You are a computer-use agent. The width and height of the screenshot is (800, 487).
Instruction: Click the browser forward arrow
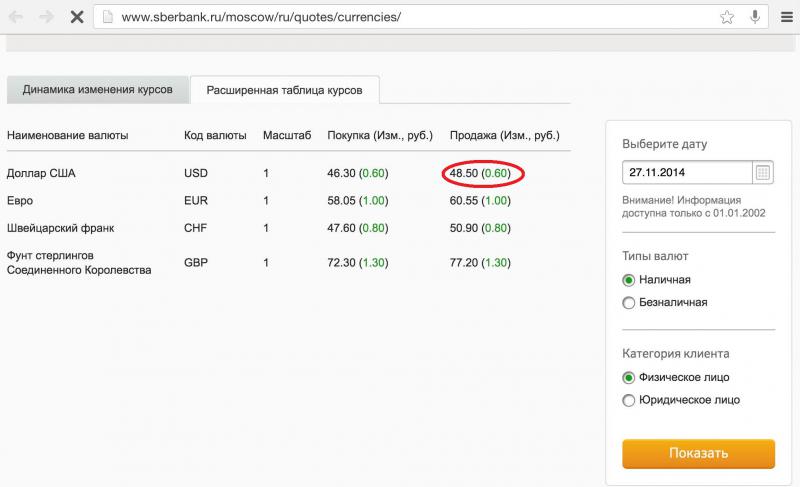[x=46, y=17]
